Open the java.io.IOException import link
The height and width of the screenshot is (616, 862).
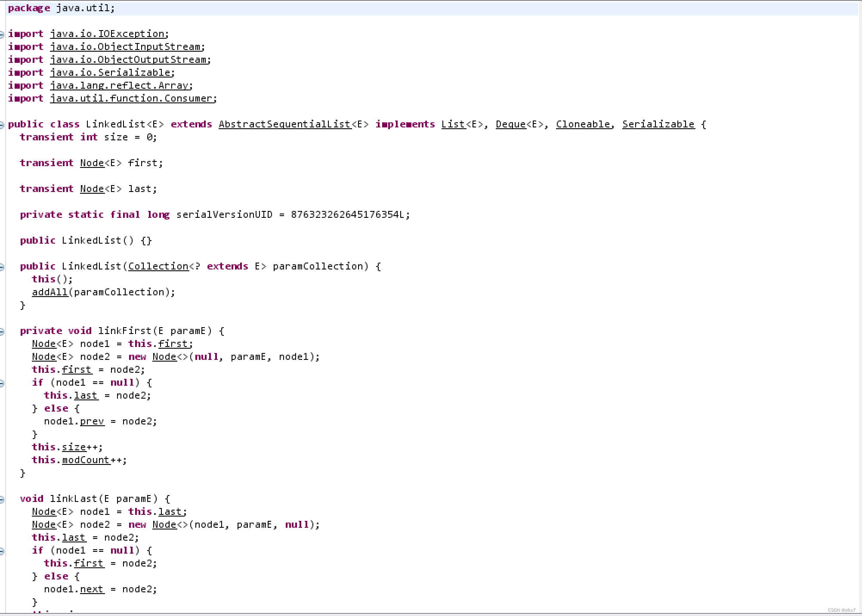pos(108,34)
